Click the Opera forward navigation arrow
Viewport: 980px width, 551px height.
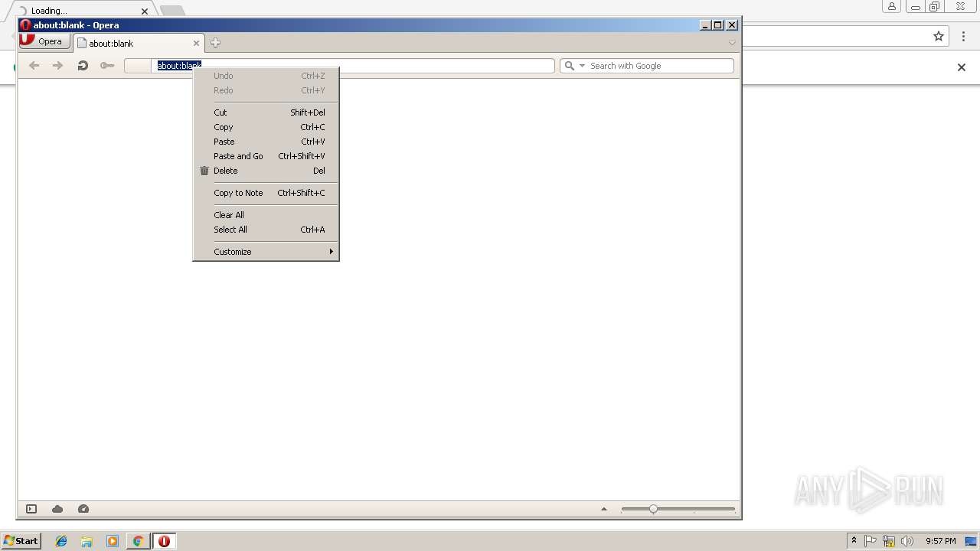click(57, 66)
